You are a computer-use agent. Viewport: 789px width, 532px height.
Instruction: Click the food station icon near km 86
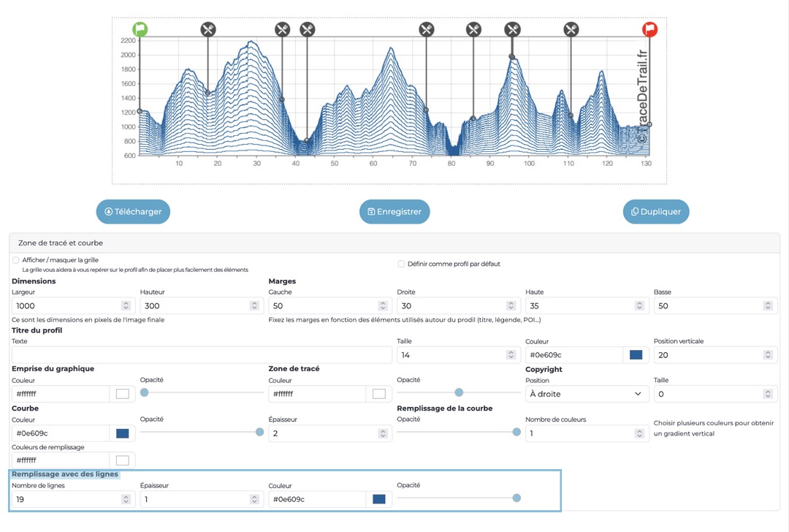(474, 29)
